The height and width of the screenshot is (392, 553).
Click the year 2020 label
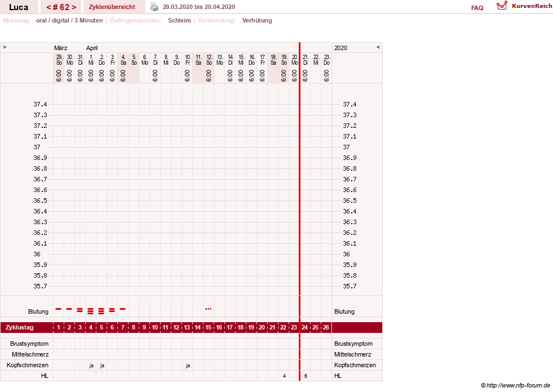340,48
